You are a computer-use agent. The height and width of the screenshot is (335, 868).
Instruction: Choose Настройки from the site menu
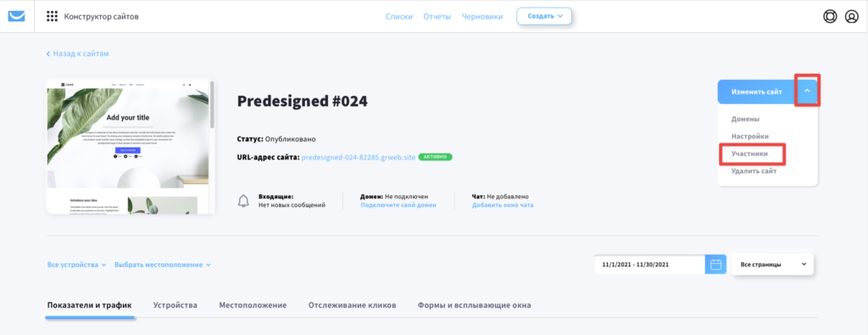[x=749, y=137]
